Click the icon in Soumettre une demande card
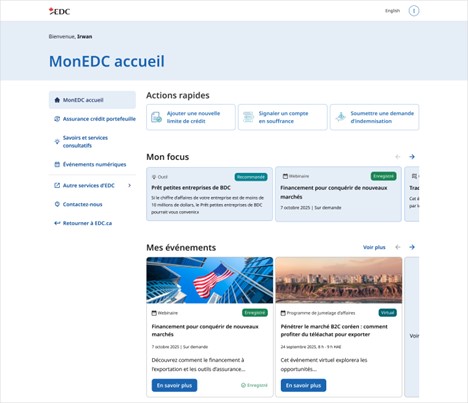 click(x=340, y=117)
